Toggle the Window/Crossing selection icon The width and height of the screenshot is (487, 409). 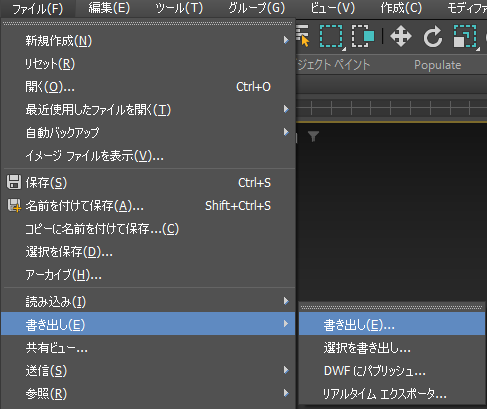tap(363, 36)
